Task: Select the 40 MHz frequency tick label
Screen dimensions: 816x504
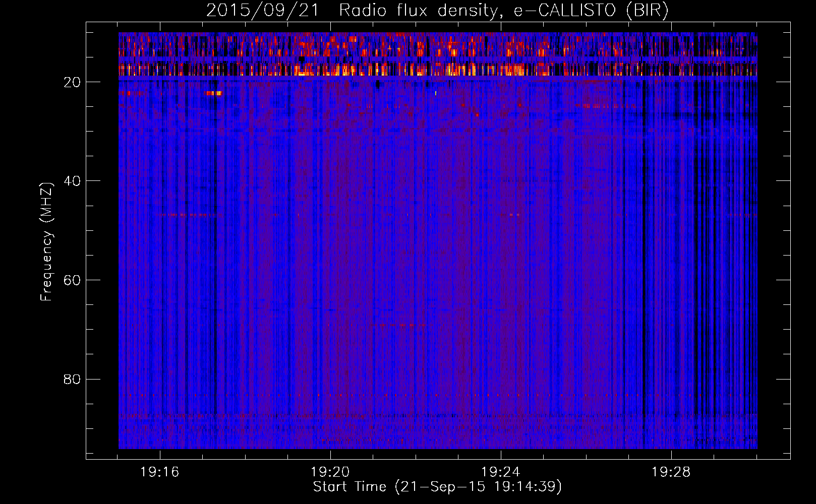Action: coord(72,181)
